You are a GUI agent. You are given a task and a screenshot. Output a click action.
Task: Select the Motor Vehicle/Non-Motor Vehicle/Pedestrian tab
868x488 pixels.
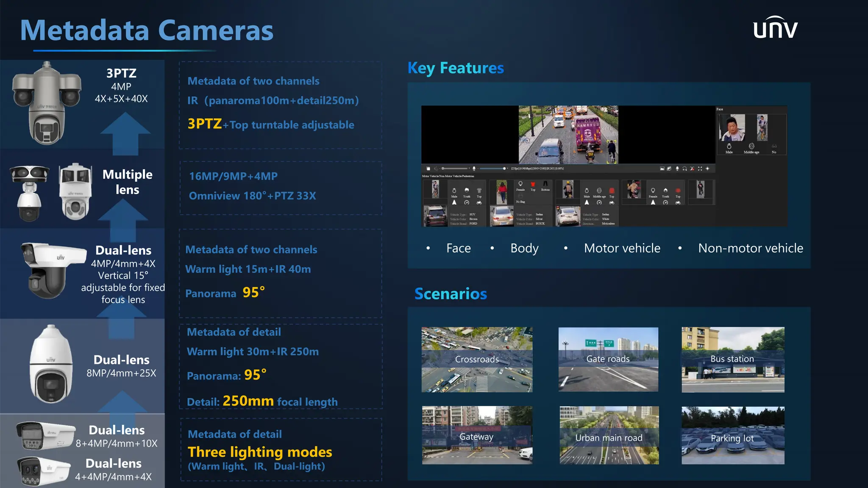448,176
